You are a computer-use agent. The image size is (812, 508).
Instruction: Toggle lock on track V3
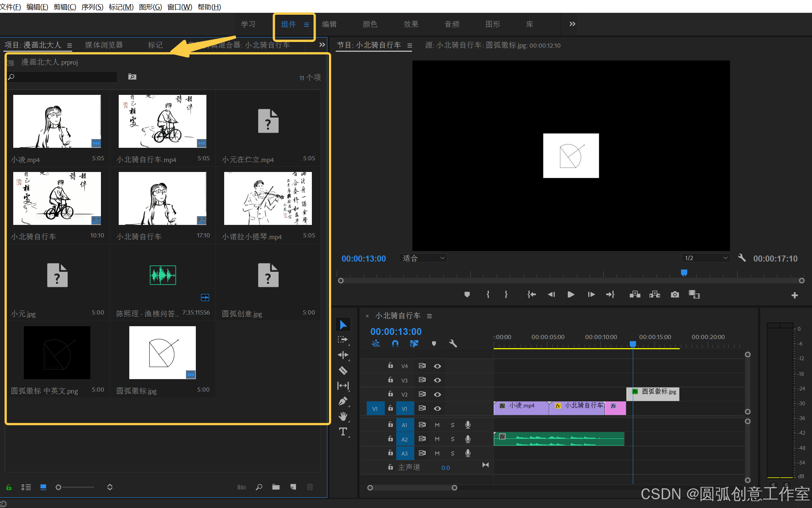[391, 379]
